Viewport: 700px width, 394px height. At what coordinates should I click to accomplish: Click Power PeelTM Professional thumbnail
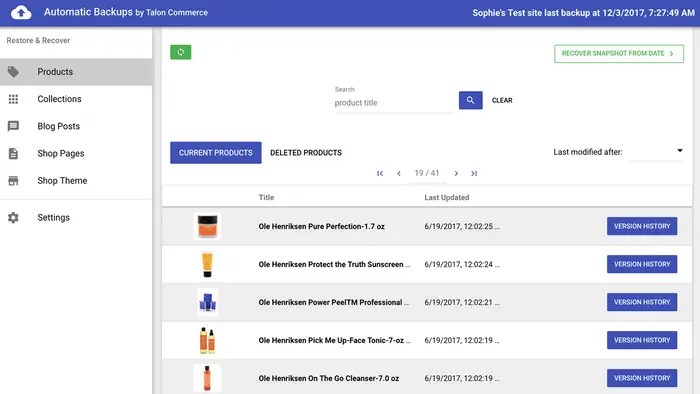(x=207, y=302)
